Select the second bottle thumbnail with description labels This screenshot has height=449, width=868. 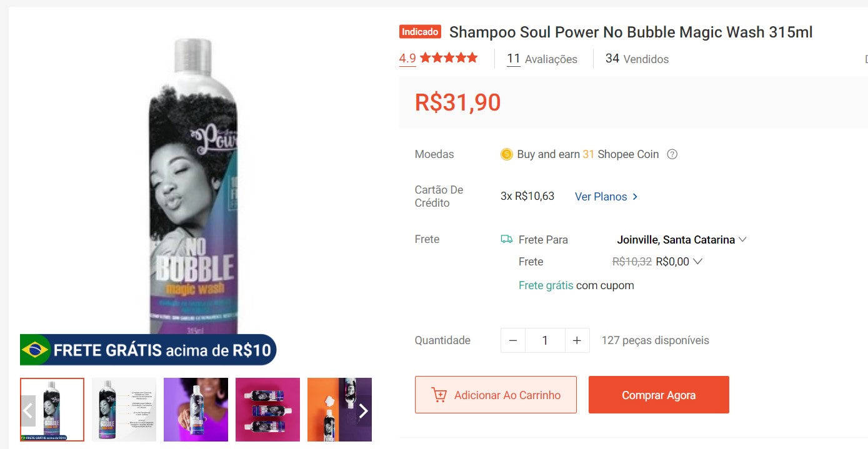coord(124,410)
